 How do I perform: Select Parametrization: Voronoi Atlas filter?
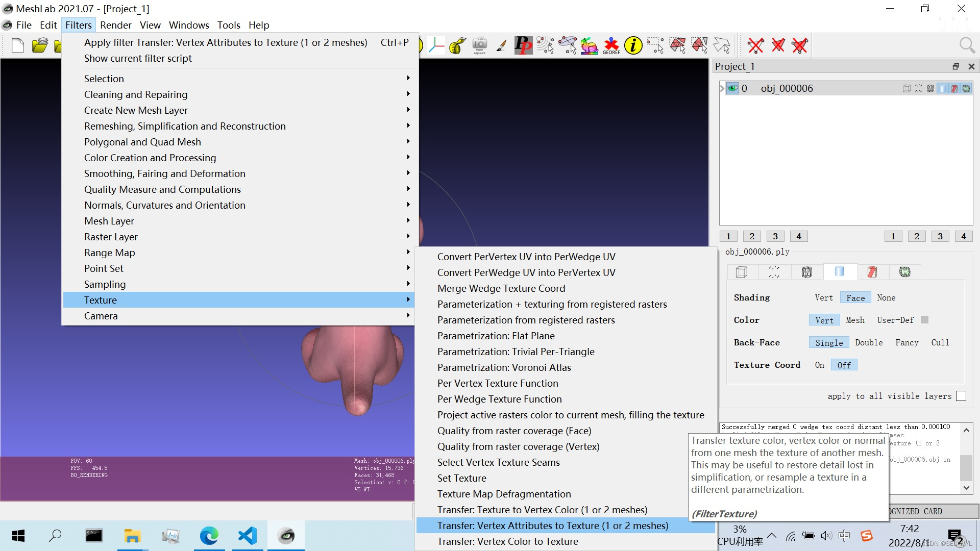click(x=504, y=367)
